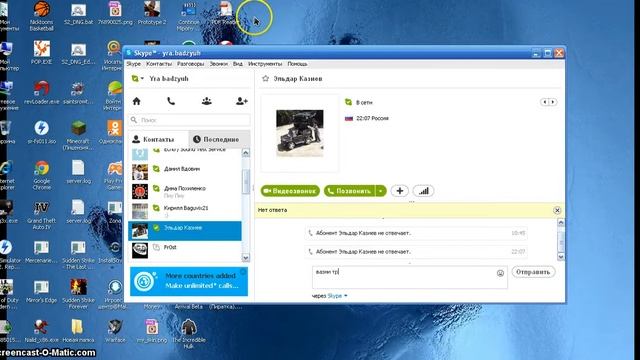This screenshot has width=640, height=360.
Task: Select contact Дина Позиленко
Action: click(x=185, y=191)
